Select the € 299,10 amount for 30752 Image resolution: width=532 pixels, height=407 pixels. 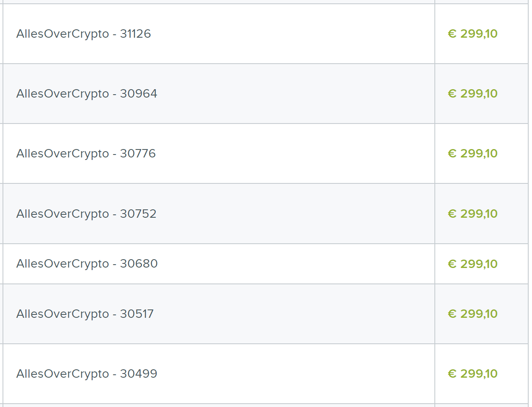tap(473, 214)
